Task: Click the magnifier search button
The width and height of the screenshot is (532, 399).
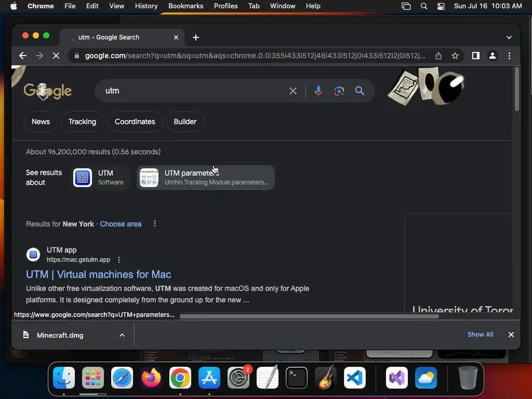Action: [360, 91]
